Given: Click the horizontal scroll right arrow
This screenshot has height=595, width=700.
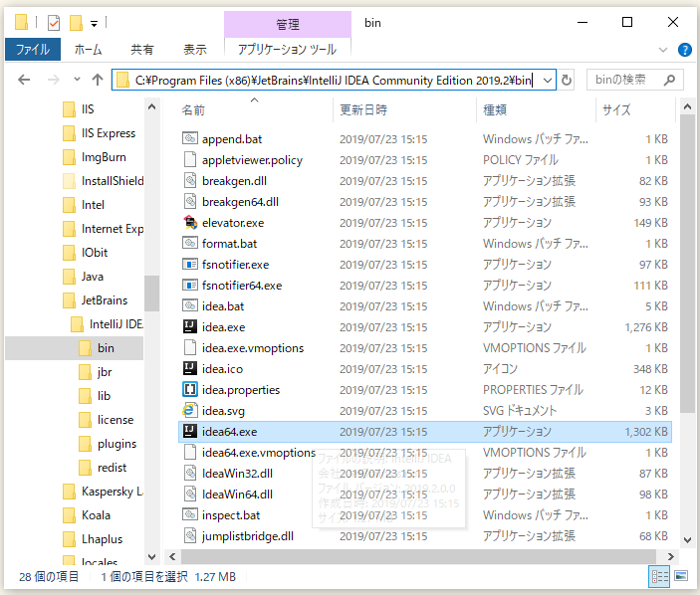Looking at the screenshot, I should click(670, 556).
